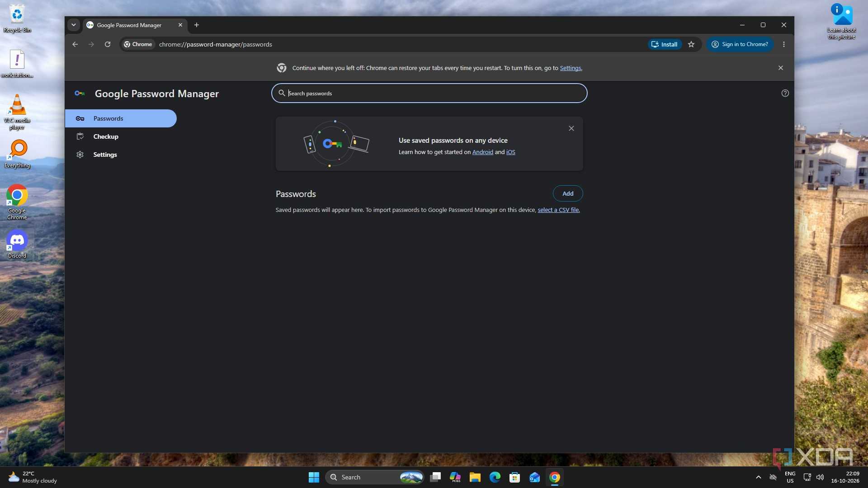Focus the Search passwords field
The height and width of the screenshot is (488, 868).
pyautogui.click(x=429, y=93)
